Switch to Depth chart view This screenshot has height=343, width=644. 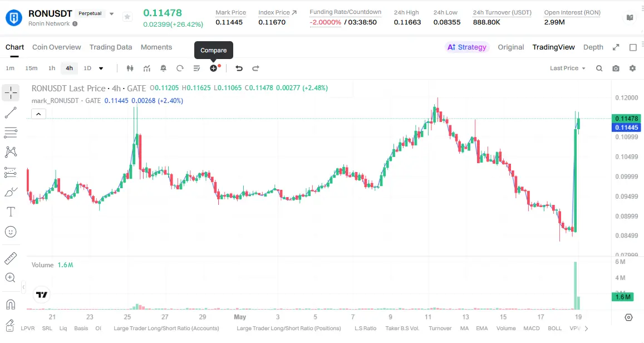pos(593,47)
